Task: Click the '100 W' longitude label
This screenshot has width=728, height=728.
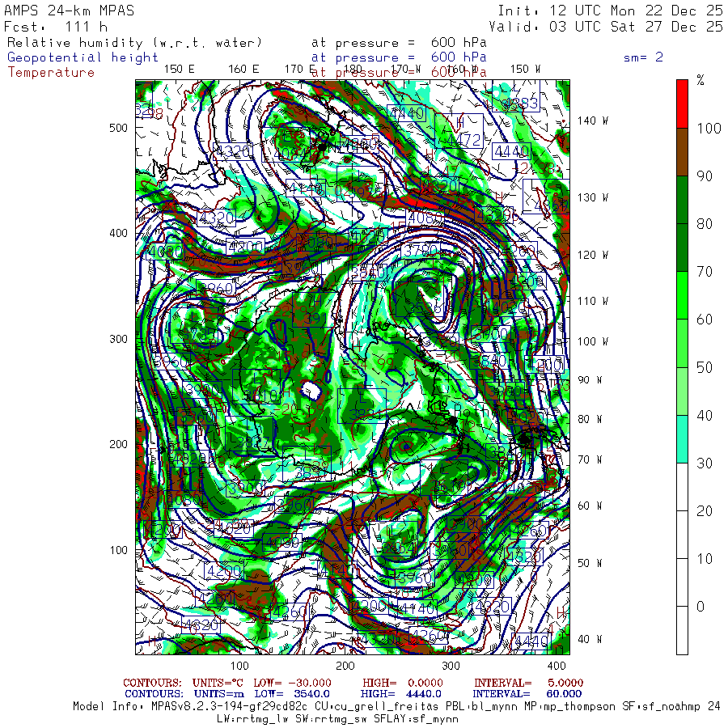Action: tap(592, 341)
